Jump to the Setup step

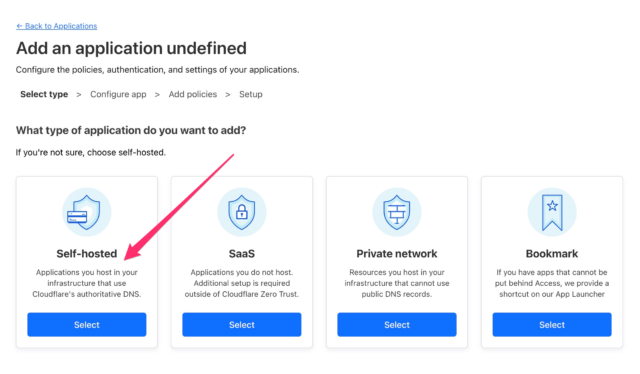click(x=251, y=94)
